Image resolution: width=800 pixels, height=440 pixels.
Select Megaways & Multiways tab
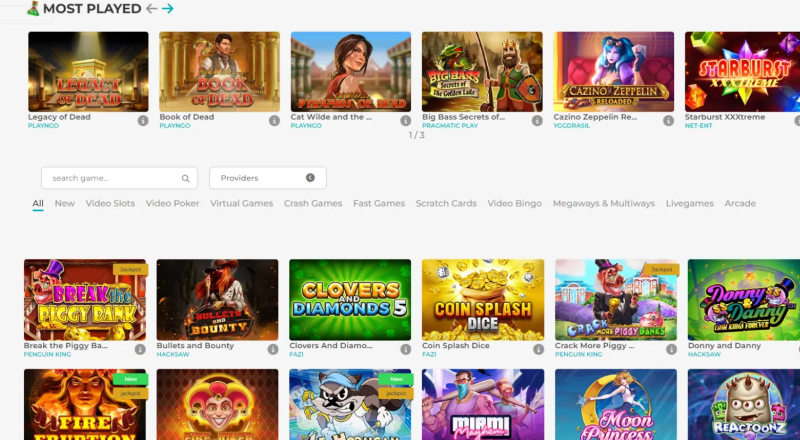(604, 203)
